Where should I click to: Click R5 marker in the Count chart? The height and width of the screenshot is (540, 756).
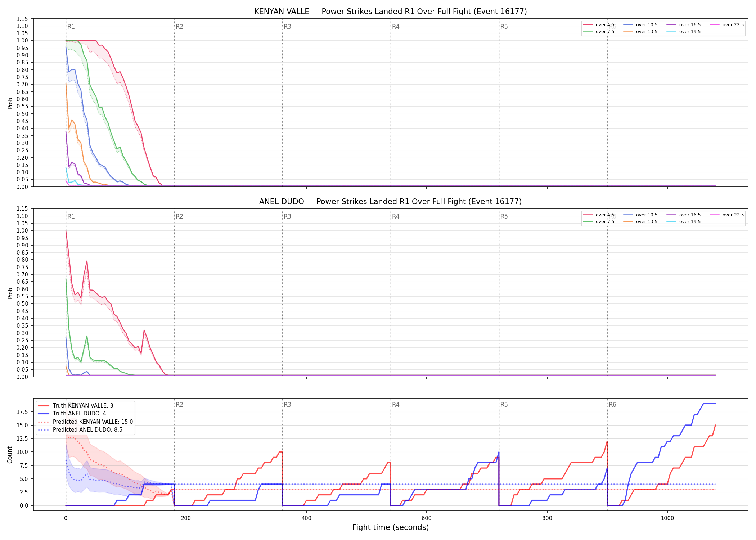click(504, 405)
